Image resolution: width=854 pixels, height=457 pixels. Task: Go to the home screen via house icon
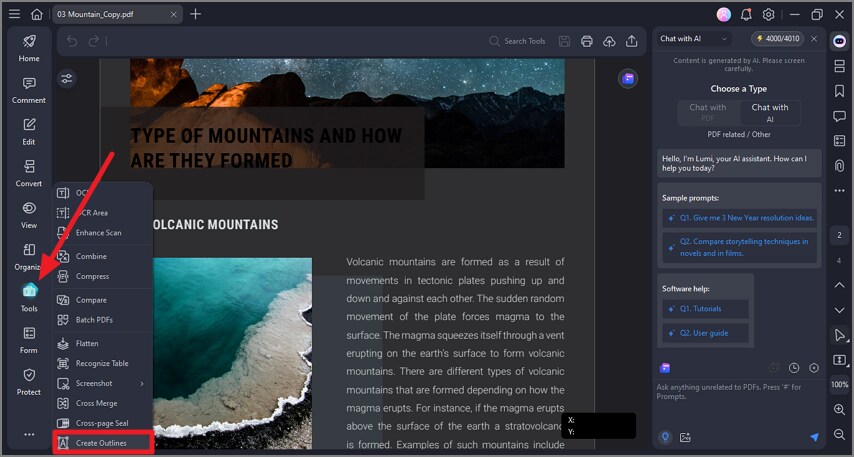[x=36, y=14]
